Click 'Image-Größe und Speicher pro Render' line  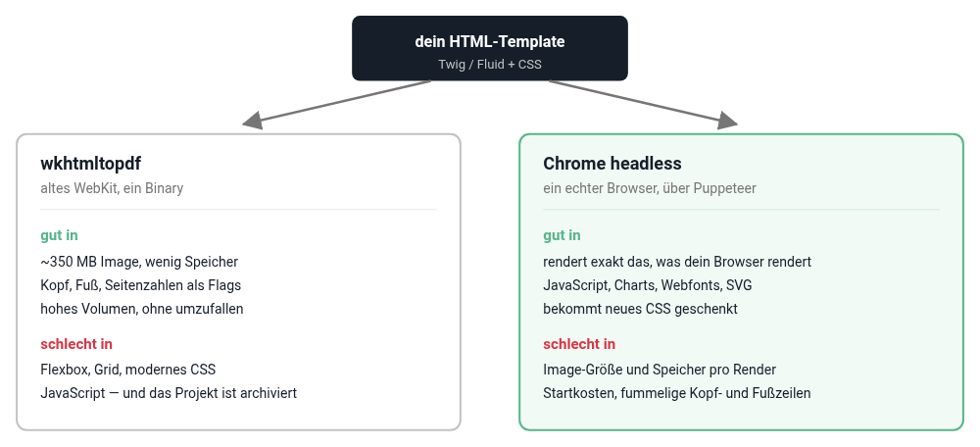[660, 370]
